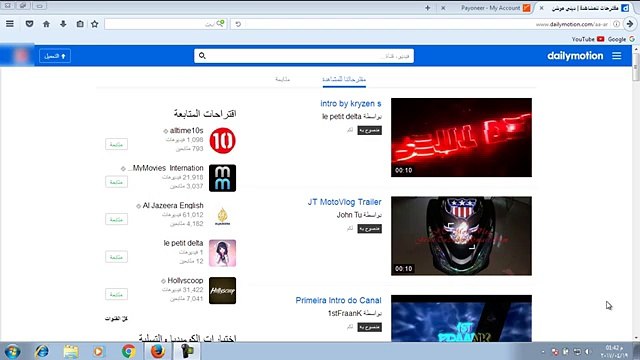Select the underlined suggestions tab
The width and height of the screenshot is (640, 360).
pos(344,79)
